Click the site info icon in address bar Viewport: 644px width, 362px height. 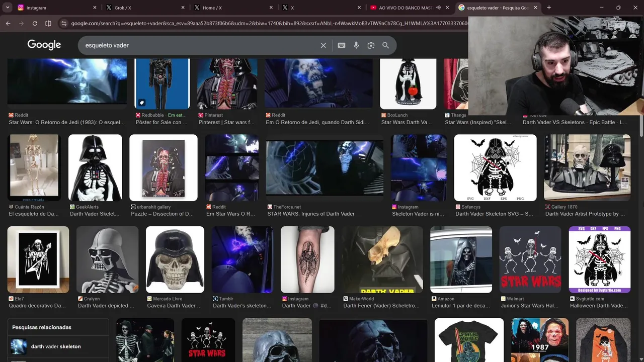(63, 23)
